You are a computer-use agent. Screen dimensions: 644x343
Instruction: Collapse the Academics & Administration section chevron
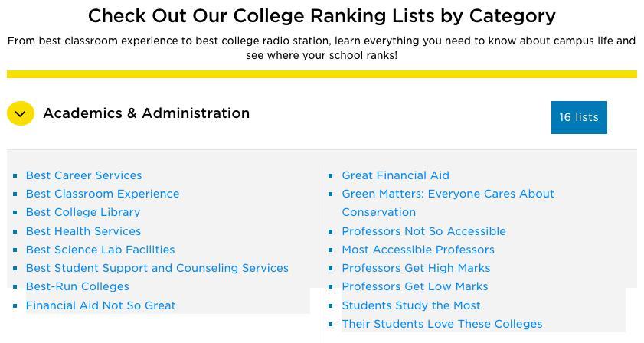tap(21, 114)
